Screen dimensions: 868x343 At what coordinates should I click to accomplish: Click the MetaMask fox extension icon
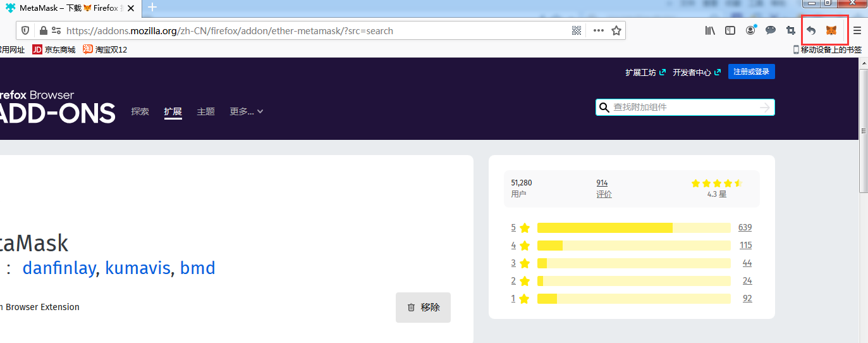click(x=831, y=30)
